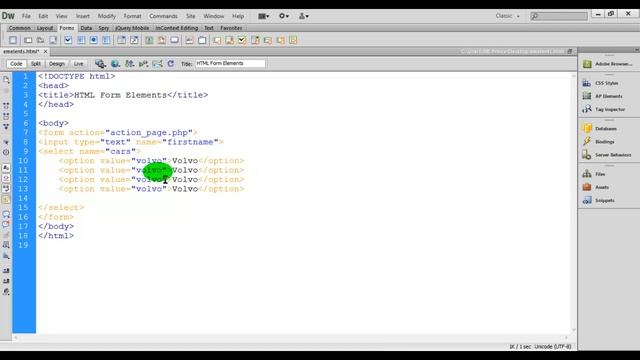640x360 pixels.
Task: Insert a File Field element
Action: (x=162, y=40)
